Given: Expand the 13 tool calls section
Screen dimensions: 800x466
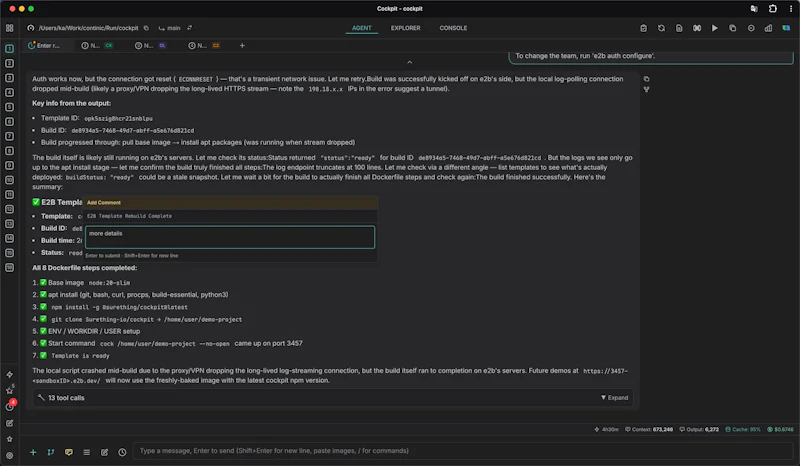Looking at the screenshot, I should tap(614, 398).
